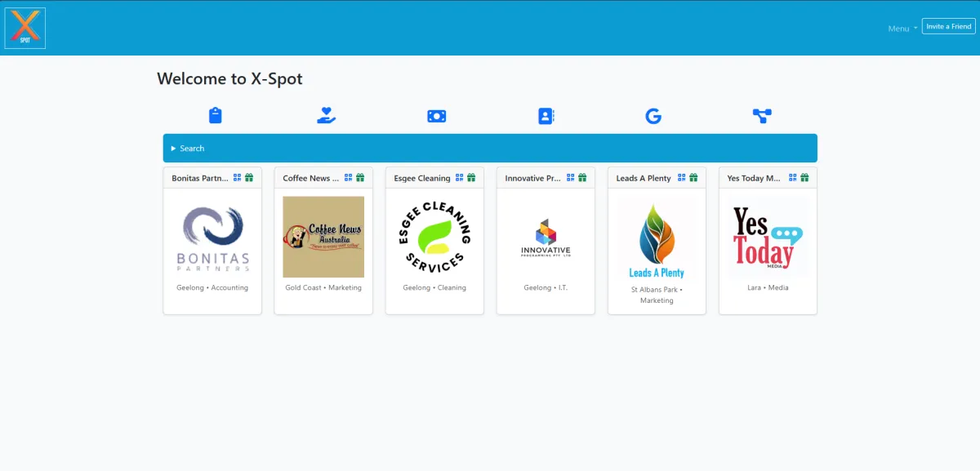Open the money bill icon shortcut

coord(437,116)
